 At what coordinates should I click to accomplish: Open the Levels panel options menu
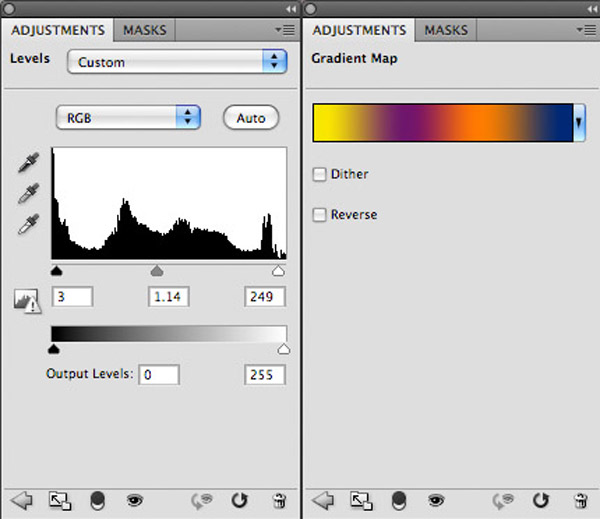click(x=285, y=30)
